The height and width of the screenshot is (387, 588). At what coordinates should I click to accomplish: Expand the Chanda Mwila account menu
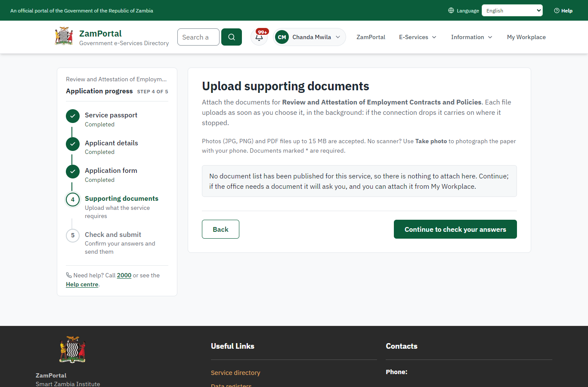(x=309, y=37)
